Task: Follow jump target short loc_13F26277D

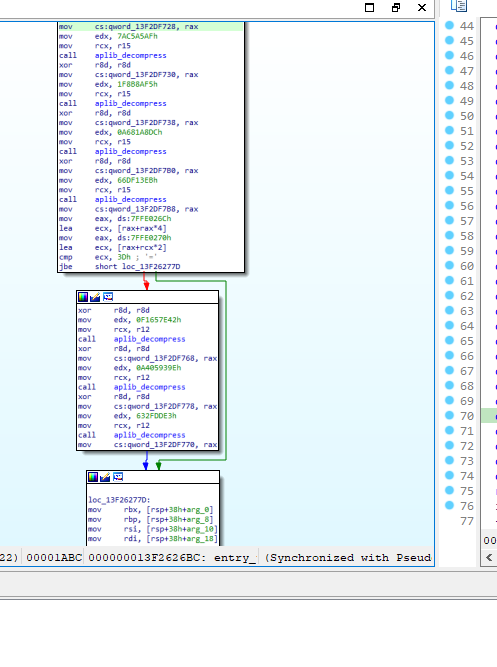Action: point(137,266)
